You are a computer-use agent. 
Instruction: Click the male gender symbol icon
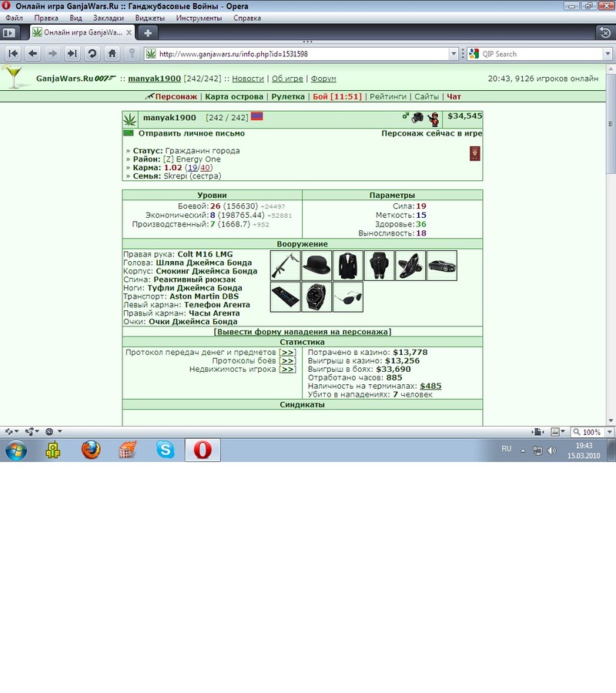click(405, 115)
